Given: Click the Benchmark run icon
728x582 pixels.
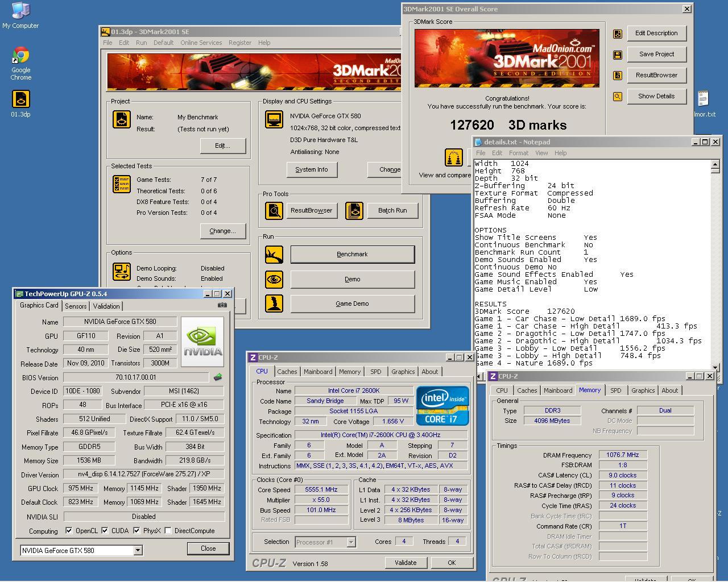Looking at the screenshot, I should coord(274,254).
